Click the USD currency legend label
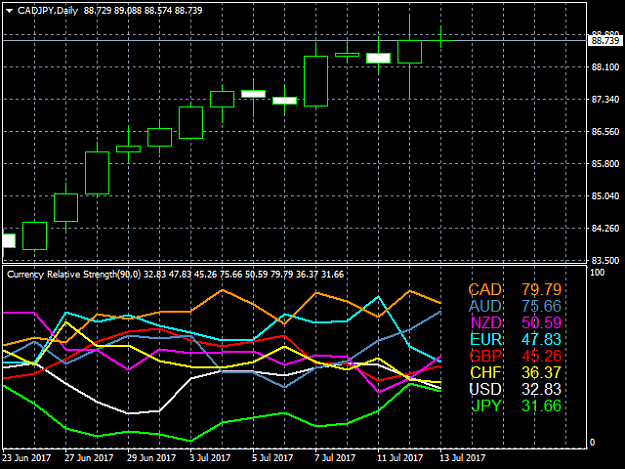 (485, 389)
